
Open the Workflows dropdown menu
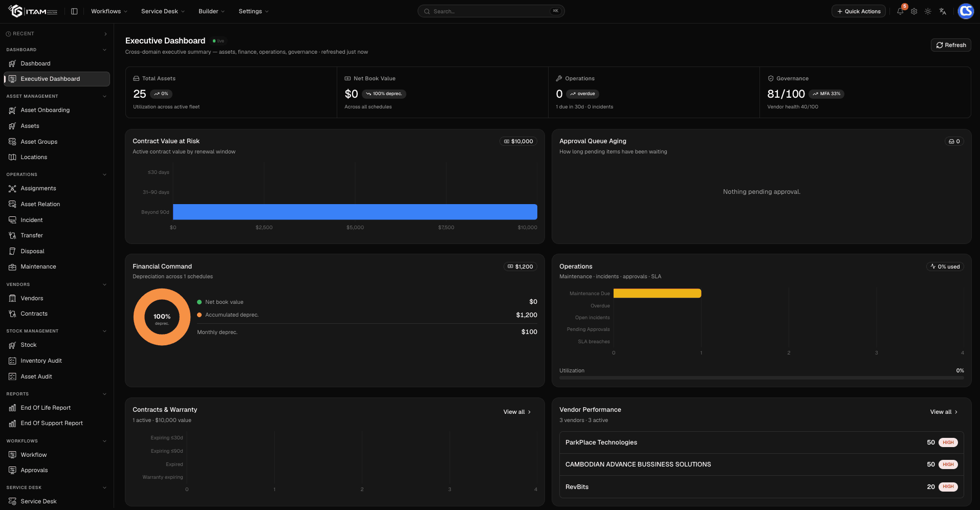coord(109,11)
